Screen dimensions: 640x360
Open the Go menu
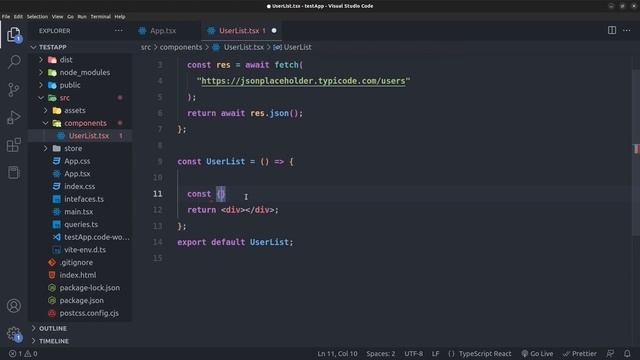point(70,17)
